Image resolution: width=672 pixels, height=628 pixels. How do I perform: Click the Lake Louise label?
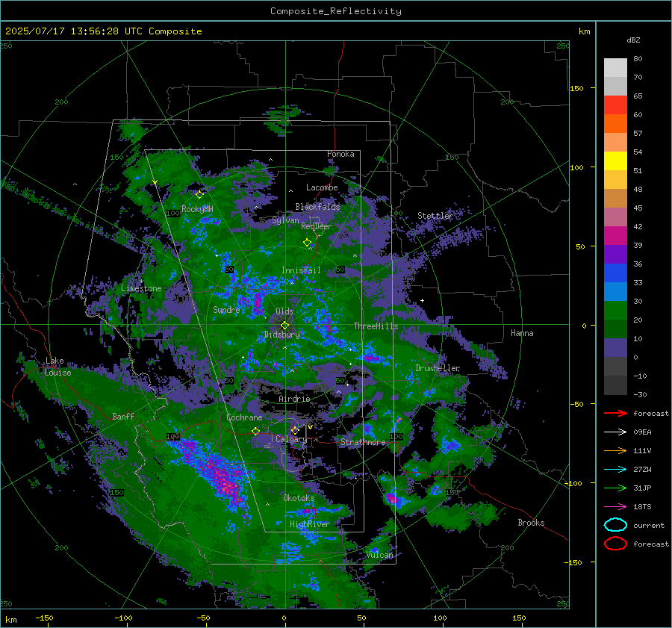point(57,367)
